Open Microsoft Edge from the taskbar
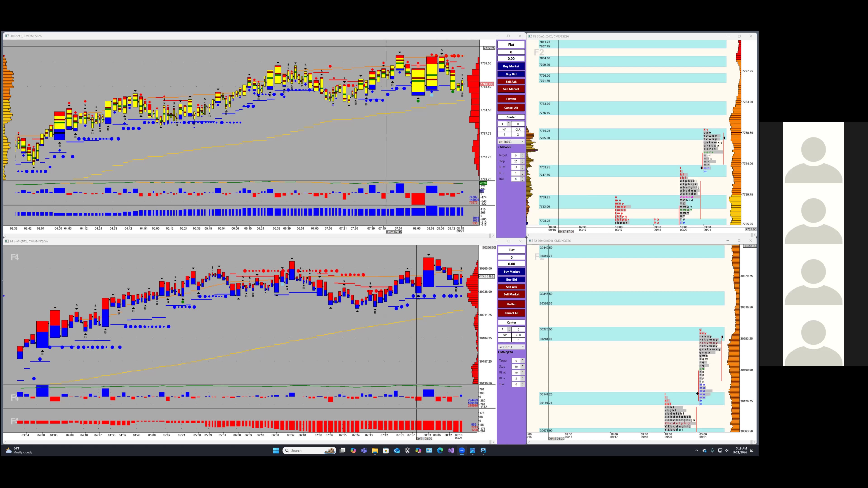Viewport: 868px width, 488px height. [x=440, y=451]
